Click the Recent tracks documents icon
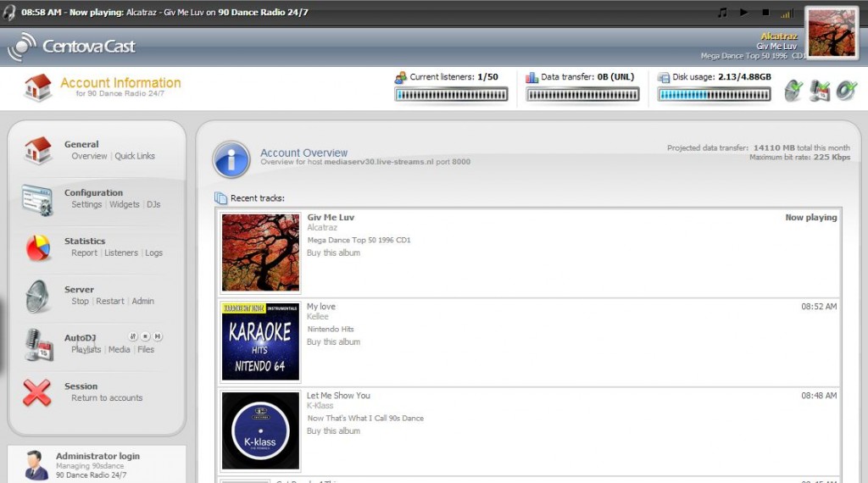The width and height of the screenshot is (868, 483). pyautogui.click(x=220, y=198)
